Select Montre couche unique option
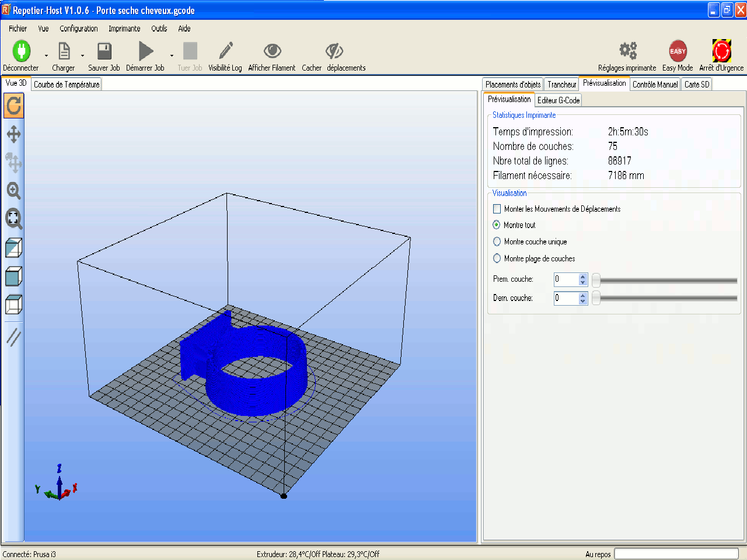The width and height of the screenshot is (747, 560). click(497, 242)
